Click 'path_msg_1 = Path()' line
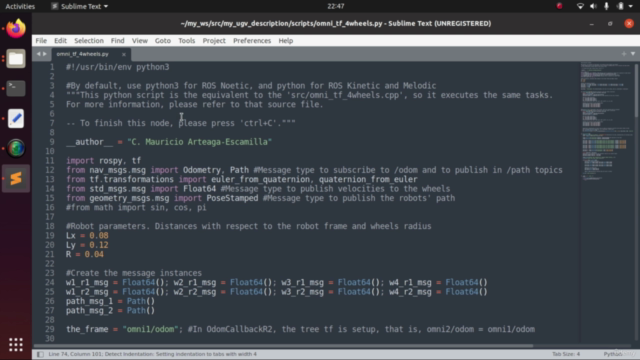Image resolution: width=640 pixels, height=360 pixels. click(x=111, y=301)
